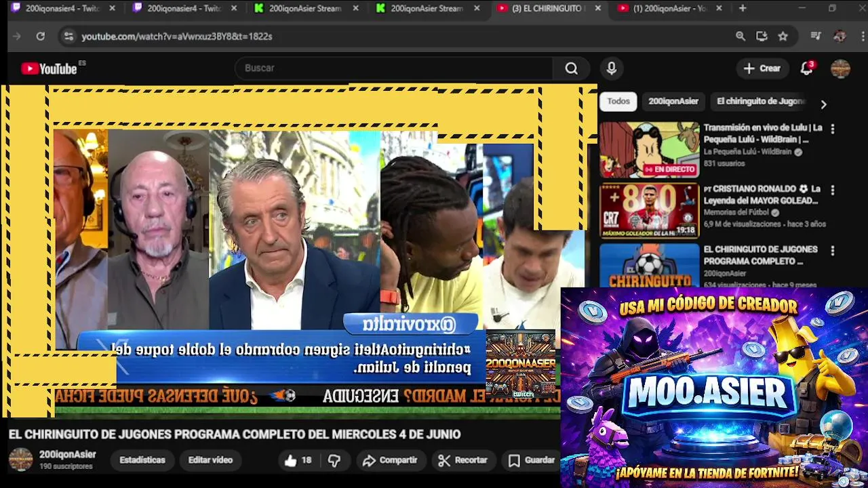
Task: Click the install app icon in address bar
Action: pyautogui.click(x=762, y=36)
